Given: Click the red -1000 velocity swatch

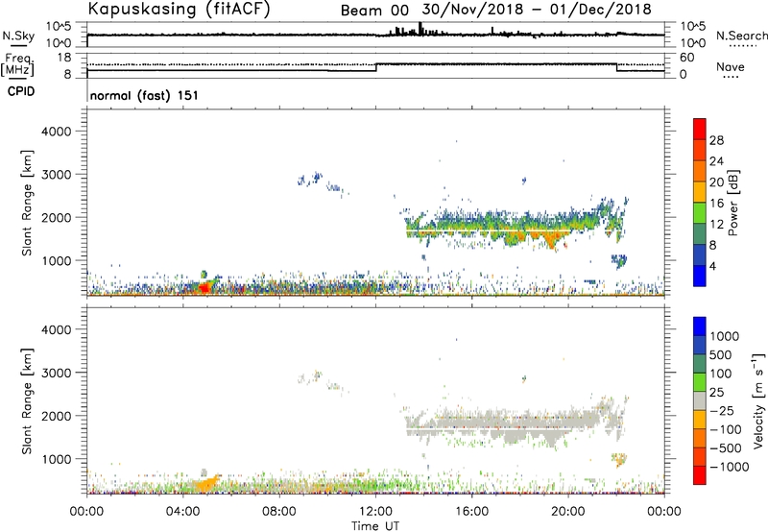Looking at the screenshot, I should pyautogui.click(x=700, y=475).
